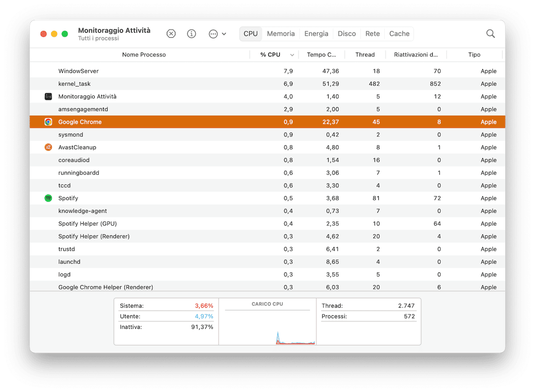Viewport: 535px width, 392px height.
Task: Click the Sistema CPU value 3,66%
Action: (204, 306)
